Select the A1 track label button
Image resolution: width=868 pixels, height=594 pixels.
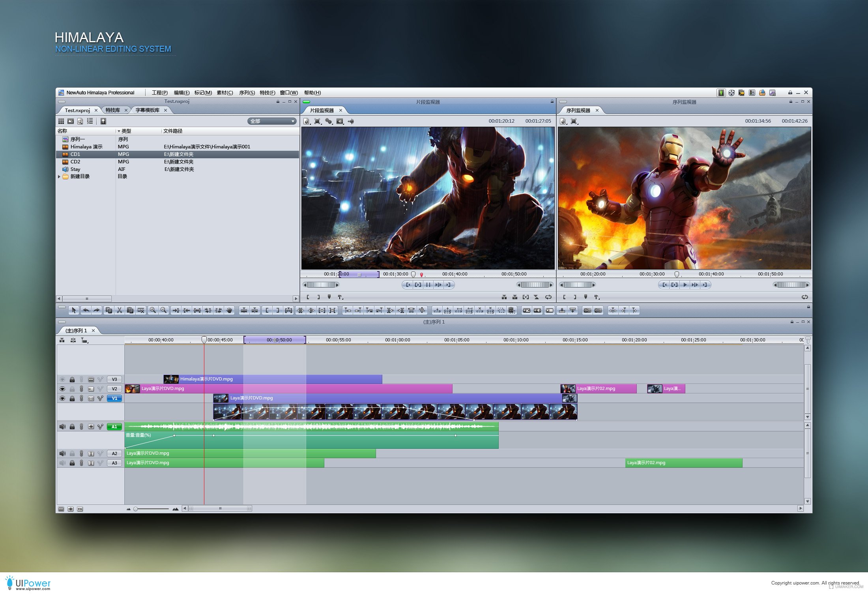[x=114, y=427]
